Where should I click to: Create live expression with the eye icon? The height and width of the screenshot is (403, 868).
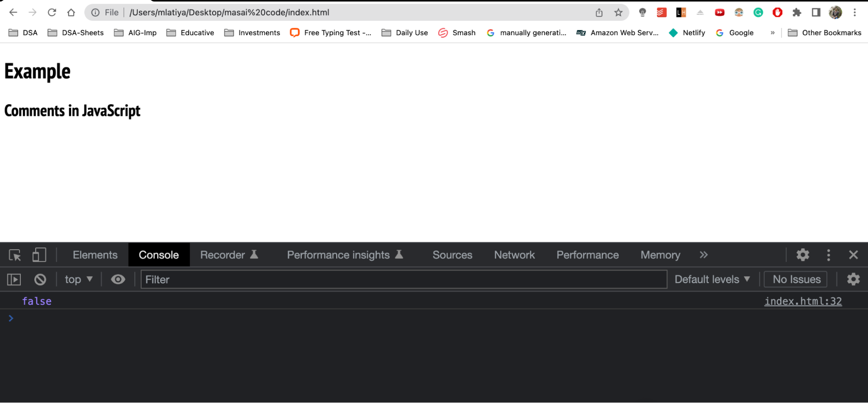118,279
